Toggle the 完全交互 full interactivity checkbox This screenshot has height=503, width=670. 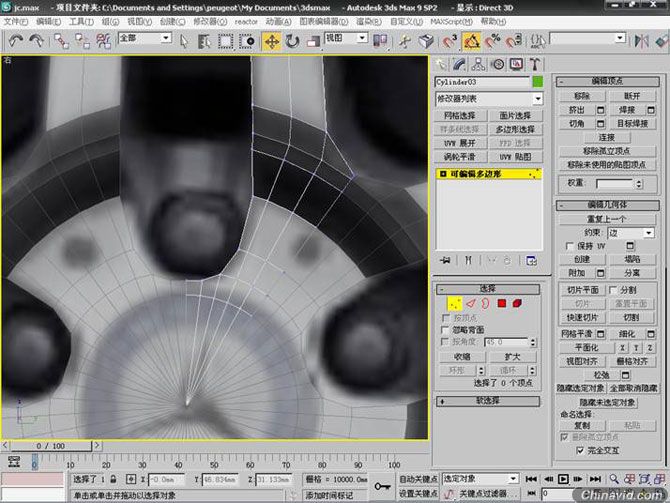[581, 449]
